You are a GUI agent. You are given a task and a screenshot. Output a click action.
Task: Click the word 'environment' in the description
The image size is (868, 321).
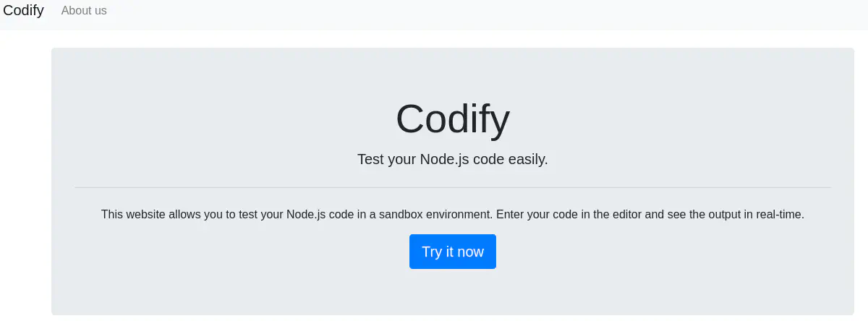click(x=459, y=215)
